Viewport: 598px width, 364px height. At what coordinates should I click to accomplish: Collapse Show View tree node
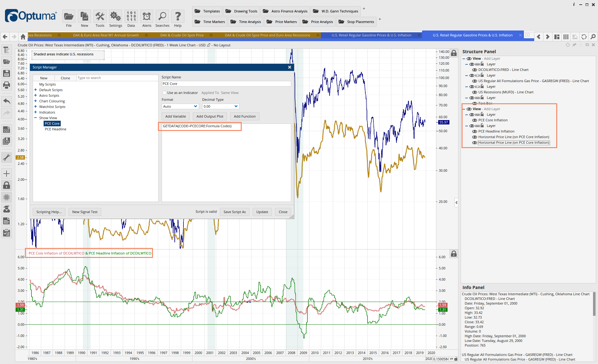pyautogui.click(x=36, y=118)
